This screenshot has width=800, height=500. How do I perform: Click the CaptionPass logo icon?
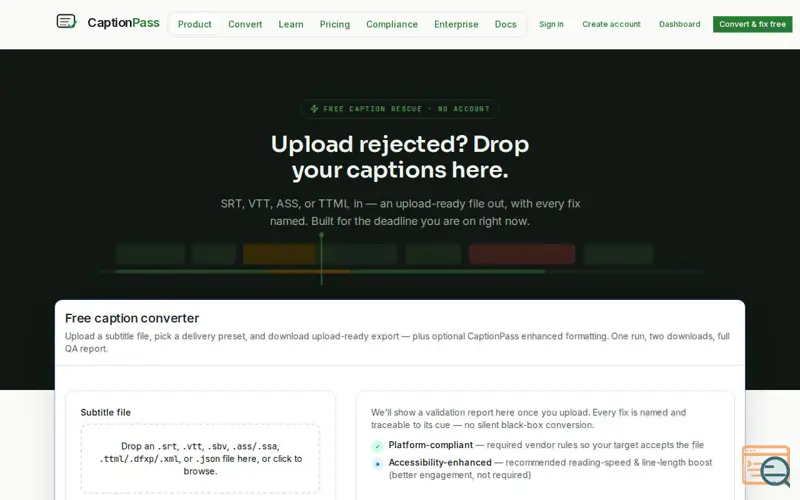(66, 21)
